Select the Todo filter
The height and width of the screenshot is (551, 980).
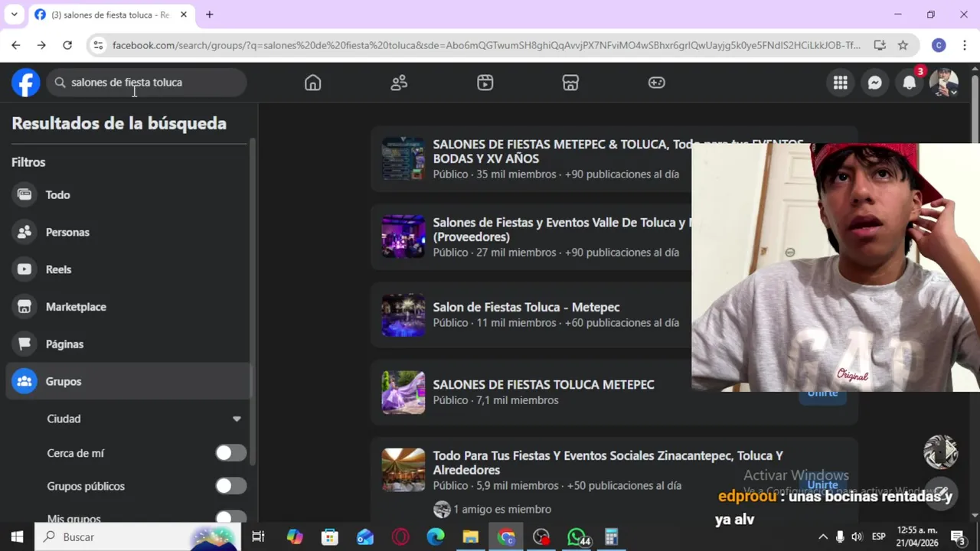pos(129,194)
